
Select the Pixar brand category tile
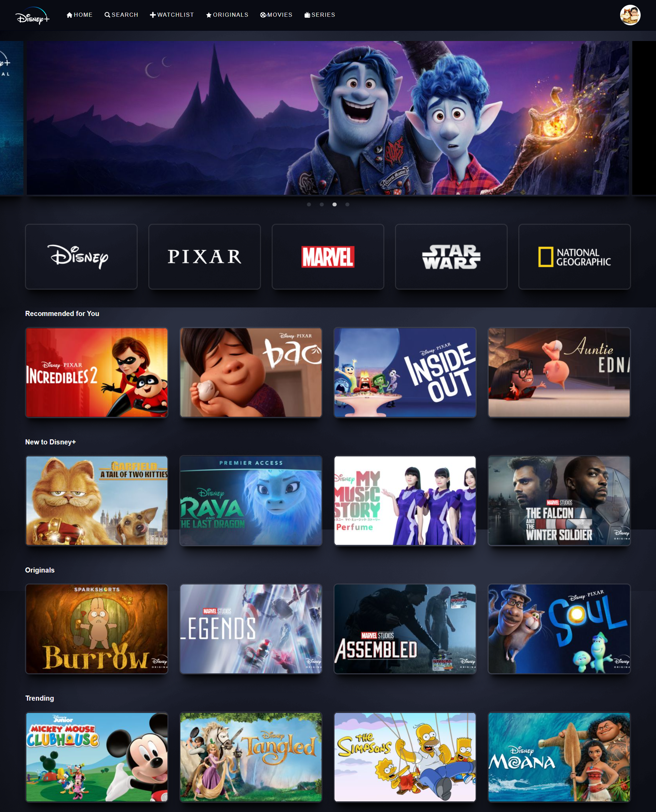(204, 257)
